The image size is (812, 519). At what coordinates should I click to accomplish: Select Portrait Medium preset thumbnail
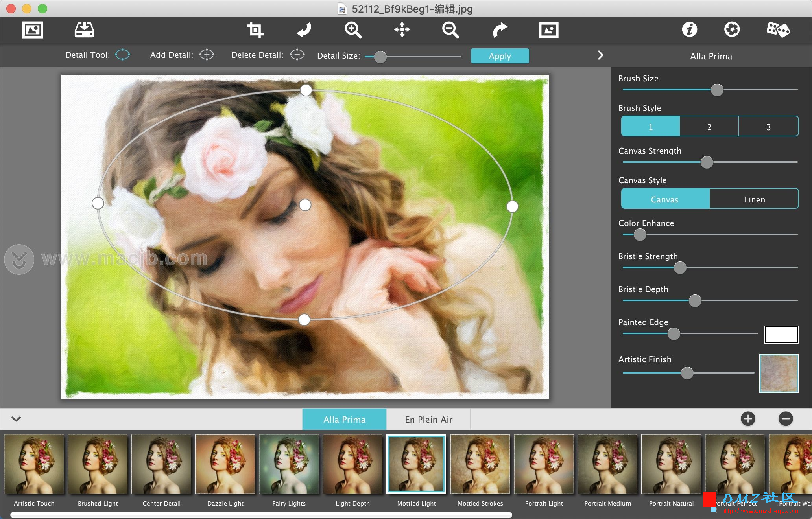608,464
